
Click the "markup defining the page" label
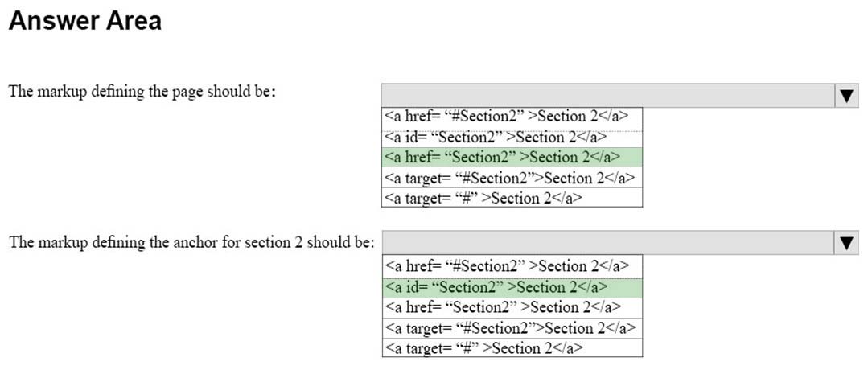click(x=142, y=92)
